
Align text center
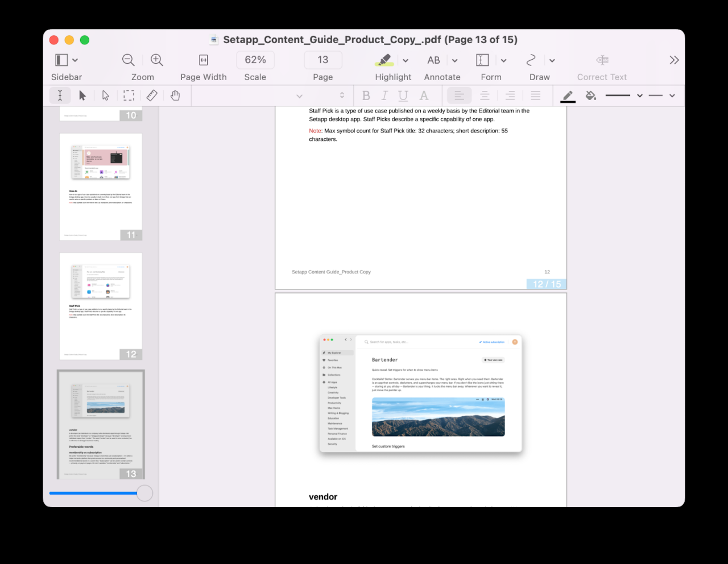point(485,96)
